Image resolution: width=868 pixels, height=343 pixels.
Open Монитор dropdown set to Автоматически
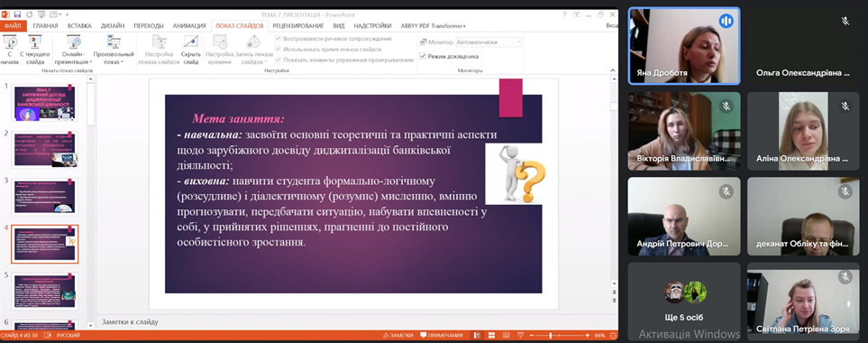(x=489, y=42)
